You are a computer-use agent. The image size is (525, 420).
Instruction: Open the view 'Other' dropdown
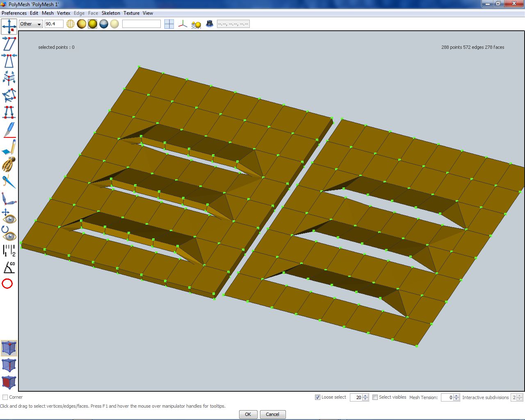pos(31,24)
